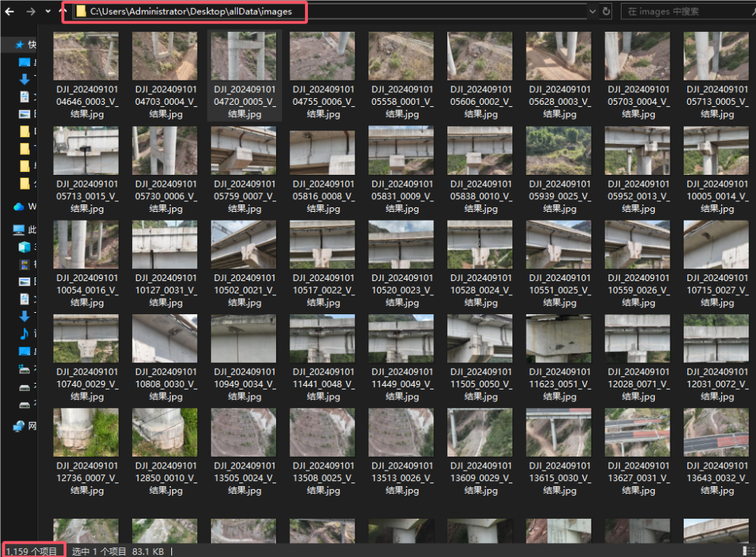Click the 1,159 个项目 status text
Viewport: 756px width, 557px height.
[x=31, y=551]
